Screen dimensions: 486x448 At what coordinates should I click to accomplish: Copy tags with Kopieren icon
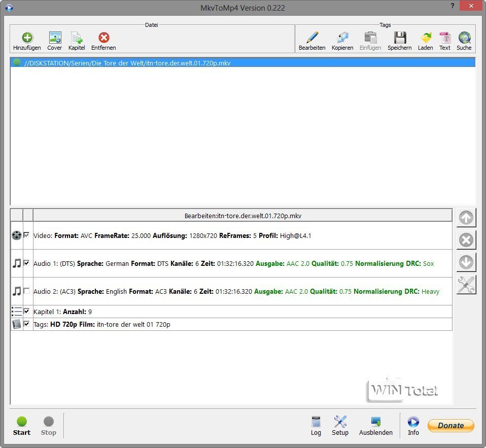coord(342,38)
